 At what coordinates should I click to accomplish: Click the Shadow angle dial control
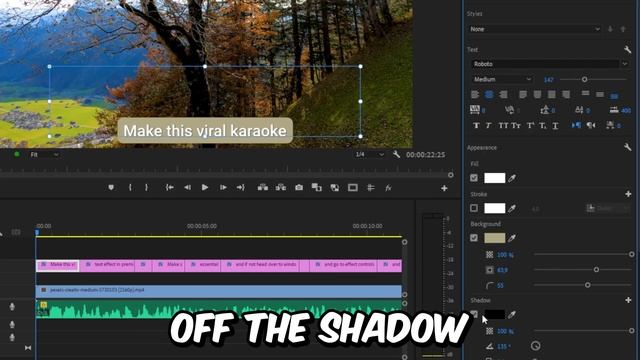tap(536, 346)
